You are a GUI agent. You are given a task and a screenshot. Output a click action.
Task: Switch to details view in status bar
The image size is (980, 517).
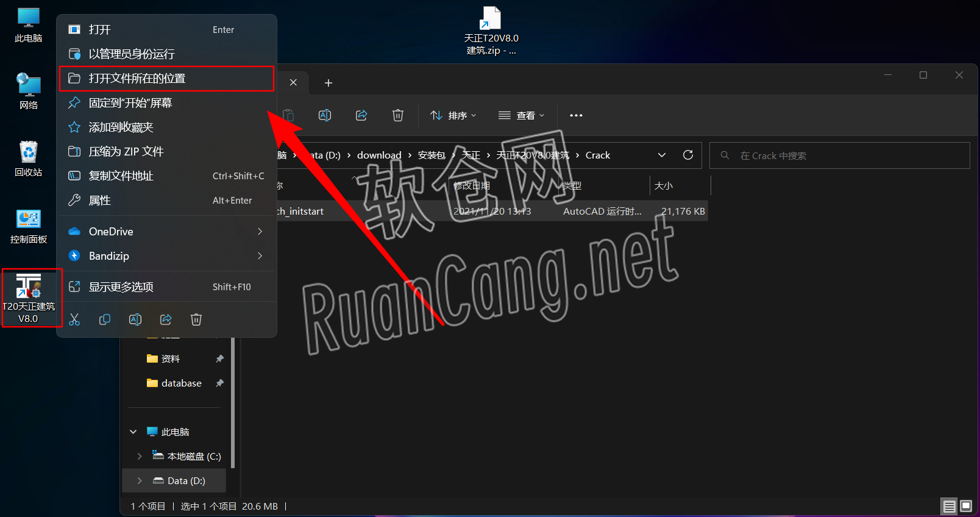(949, 506)
